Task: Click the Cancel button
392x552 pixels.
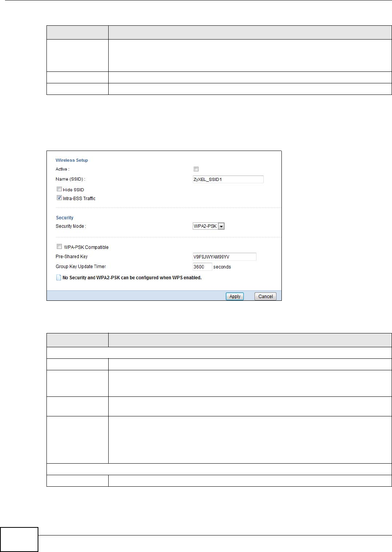Action: point(265,297)
